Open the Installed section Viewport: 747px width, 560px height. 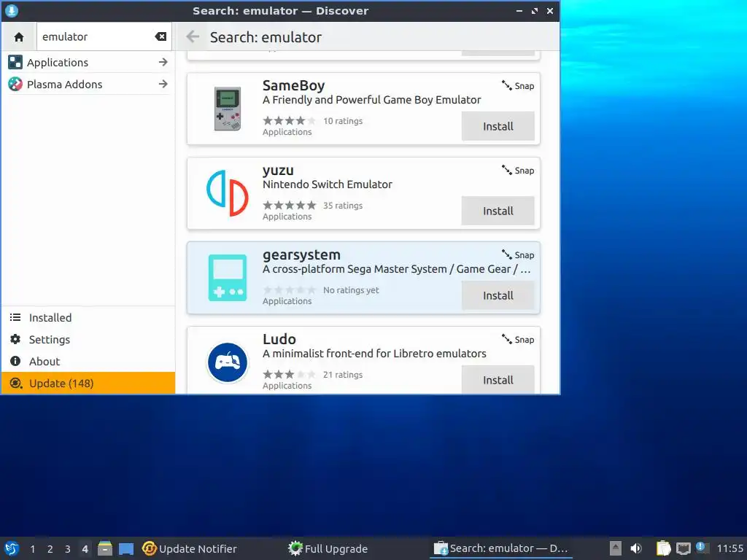(x=88, y=318)
